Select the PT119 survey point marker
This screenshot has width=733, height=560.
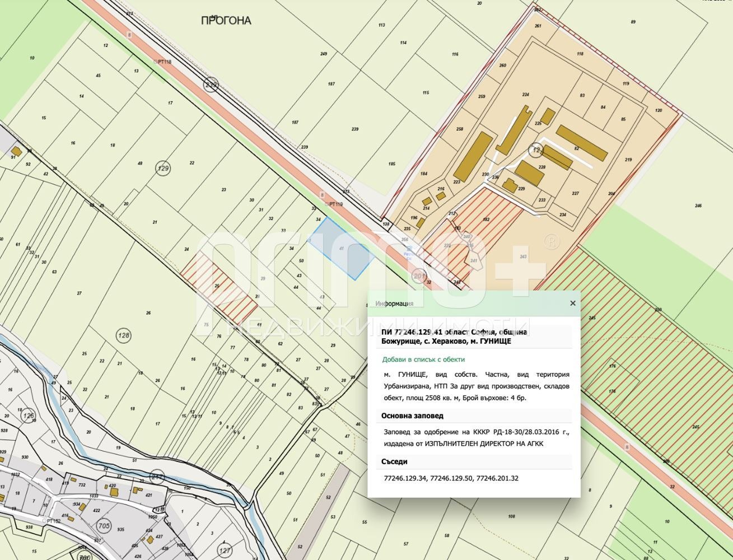(x=333, y=204)
